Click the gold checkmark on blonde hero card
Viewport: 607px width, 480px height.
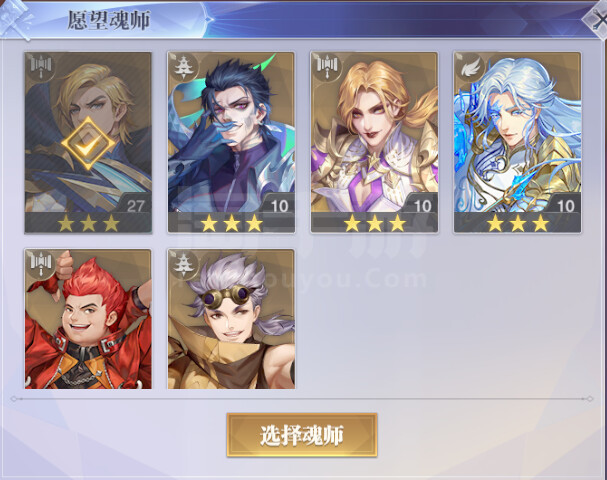click(x=88, y=144)
